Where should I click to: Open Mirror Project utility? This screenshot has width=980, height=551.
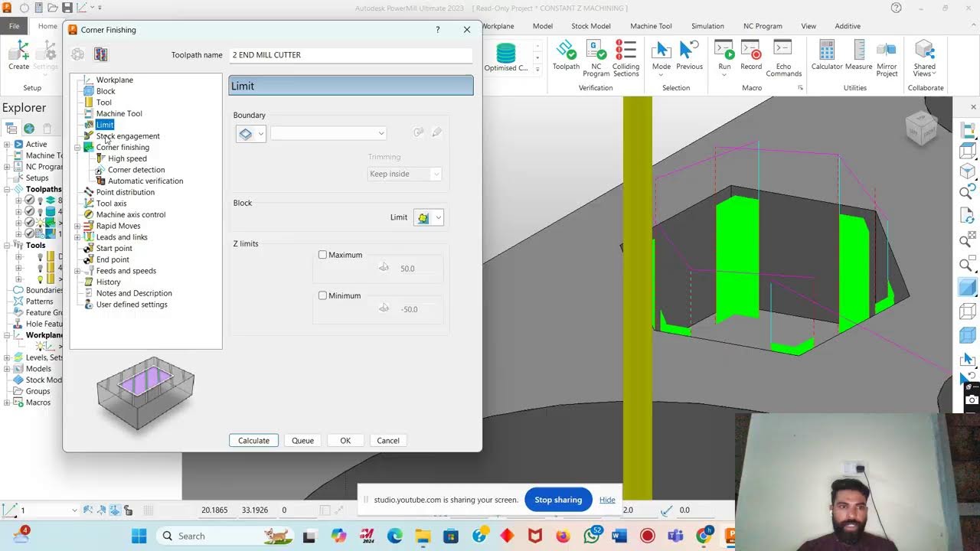(x=887, y=58)
